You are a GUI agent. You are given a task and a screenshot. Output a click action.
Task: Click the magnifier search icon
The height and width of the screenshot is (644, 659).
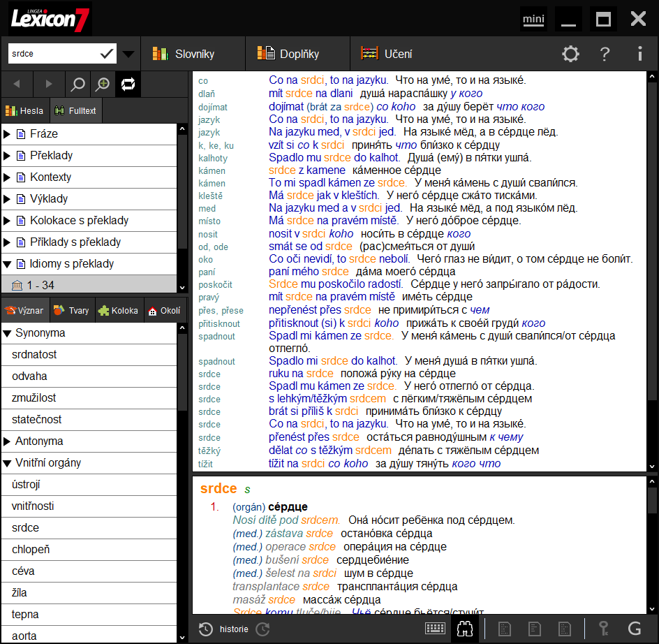point(77,84)
